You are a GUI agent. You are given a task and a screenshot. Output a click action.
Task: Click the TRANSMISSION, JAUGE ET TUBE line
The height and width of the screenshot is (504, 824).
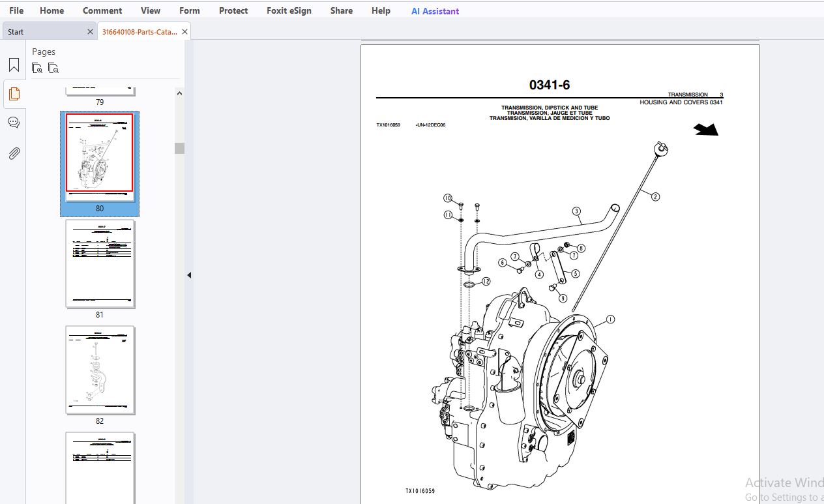[x=550, y=113]
